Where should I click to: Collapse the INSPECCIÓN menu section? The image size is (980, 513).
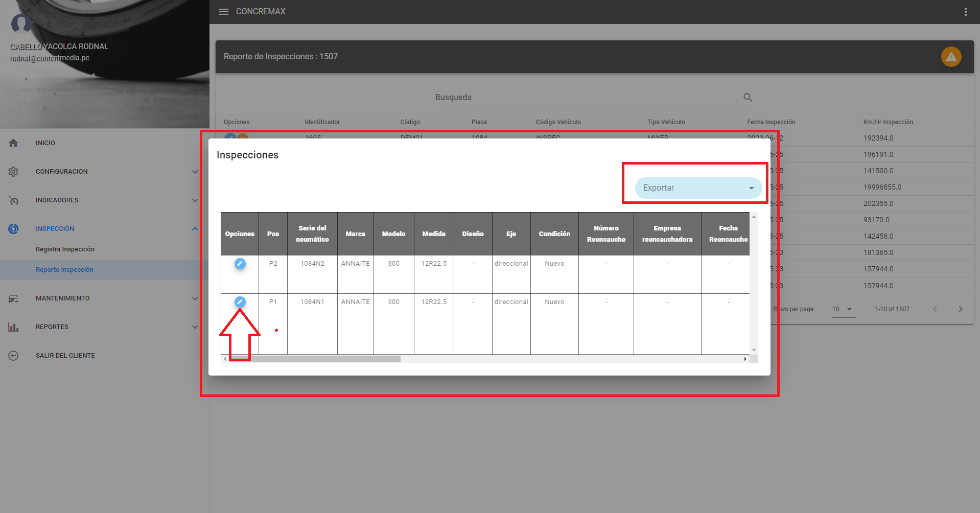(x=195, y=229)
